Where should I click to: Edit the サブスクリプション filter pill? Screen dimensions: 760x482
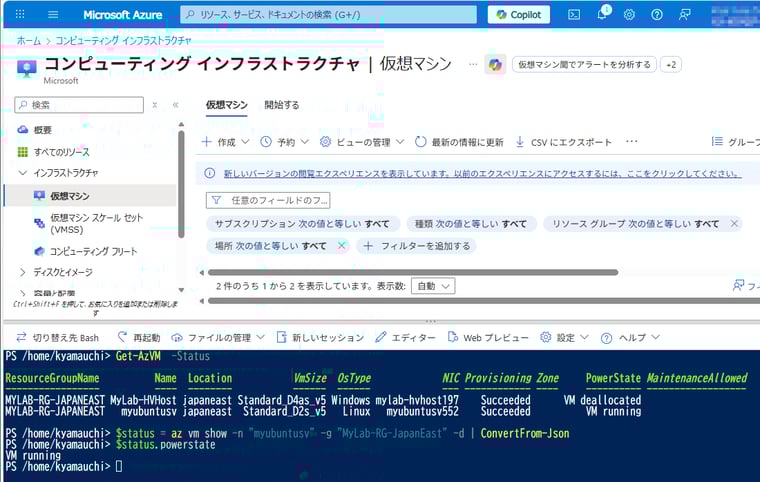302,224
